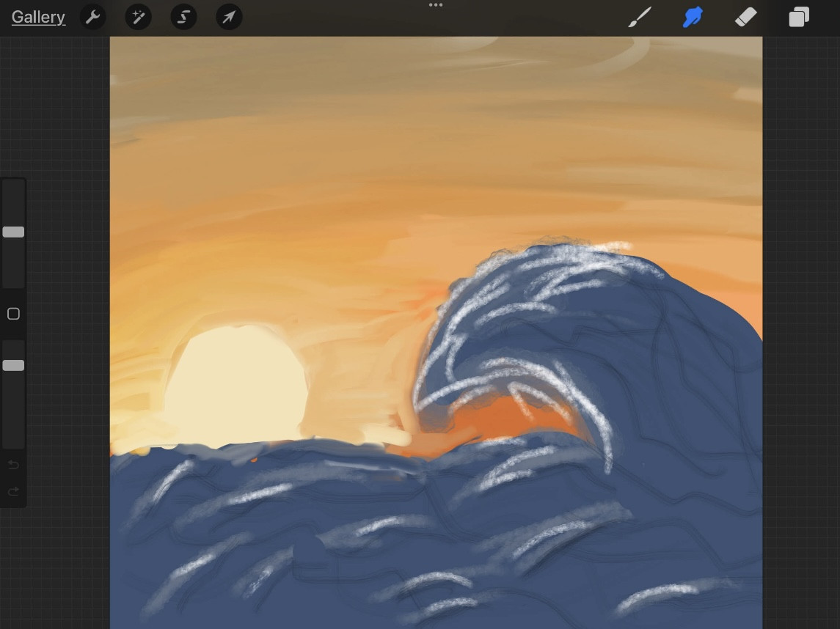
Task: Open the Layers panel
Action: (x=799, y=17)
